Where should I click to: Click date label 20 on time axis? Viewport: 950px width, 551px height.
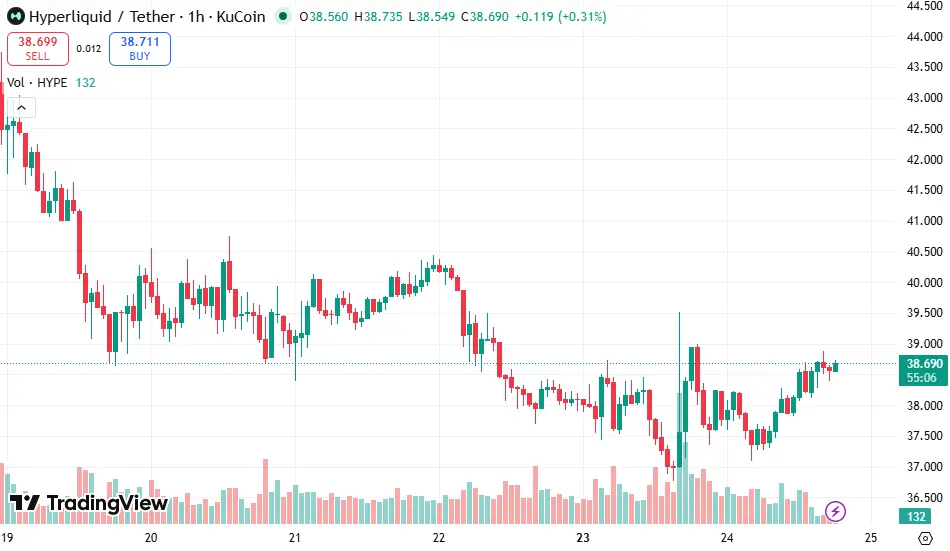tap(151, 537)
